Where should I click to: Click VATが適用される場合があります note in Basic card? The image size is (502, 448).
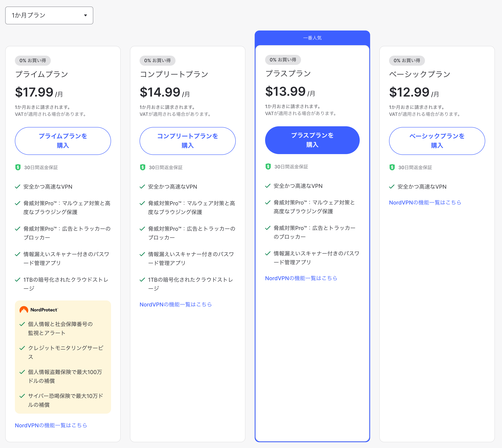(x=425, y=114)
